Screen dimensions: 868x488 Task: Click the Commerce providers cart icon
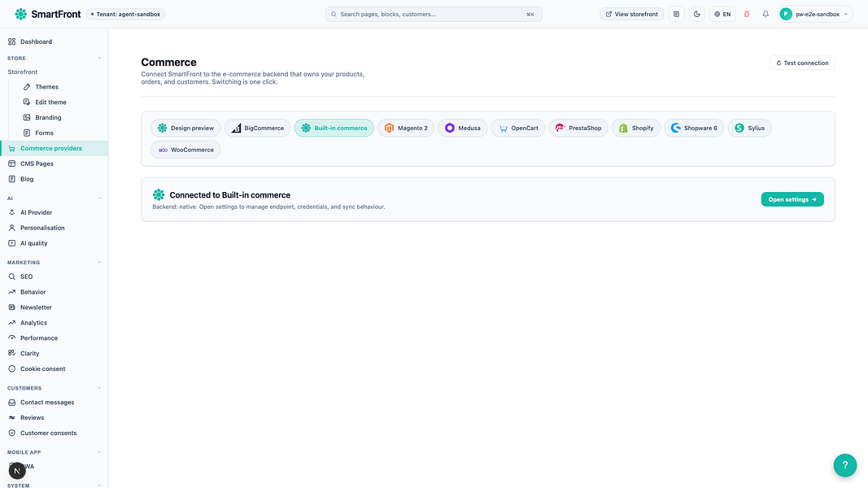coord(11,148)
